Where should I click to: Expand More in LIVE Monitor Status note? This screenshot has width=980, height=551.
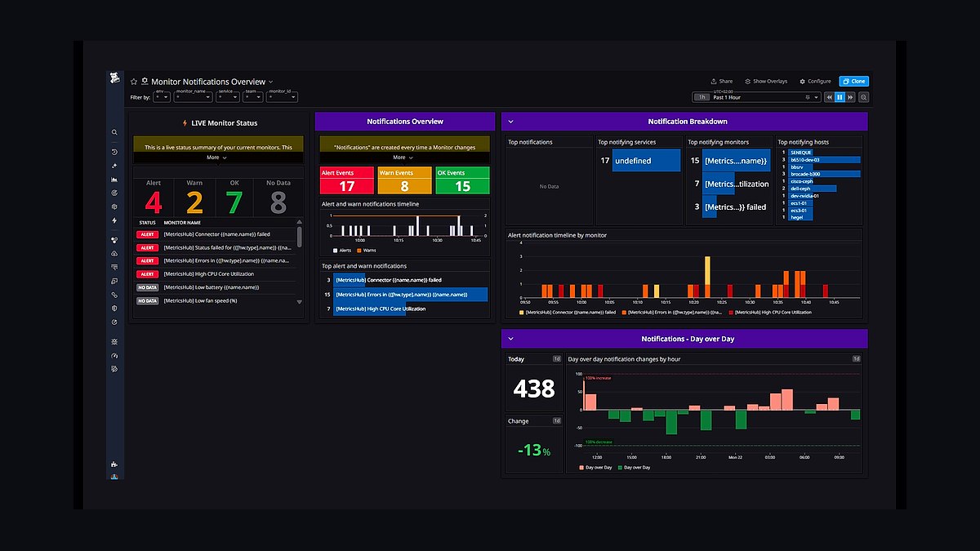pyautogui.click(x=216, y=158)
